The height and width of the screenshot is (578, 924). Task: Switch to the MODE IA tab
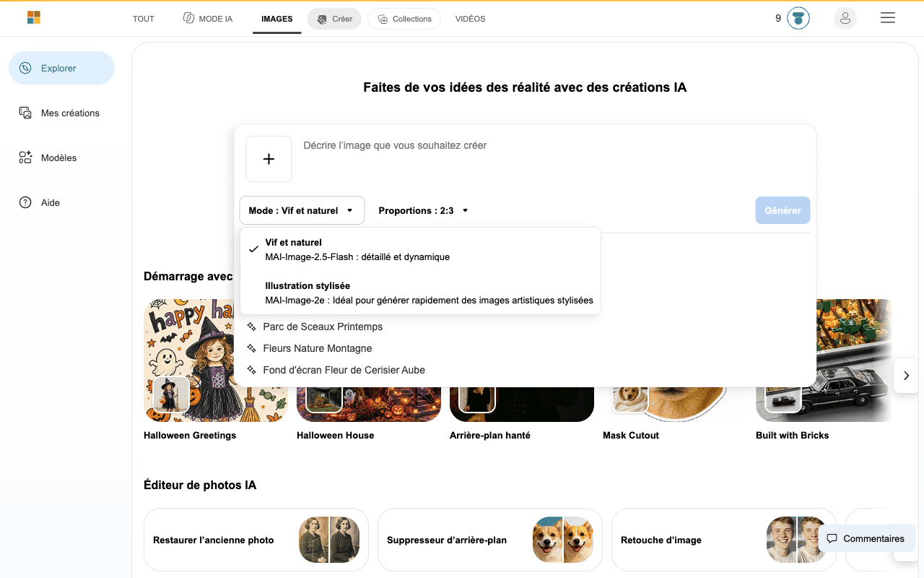click(208, 19)
